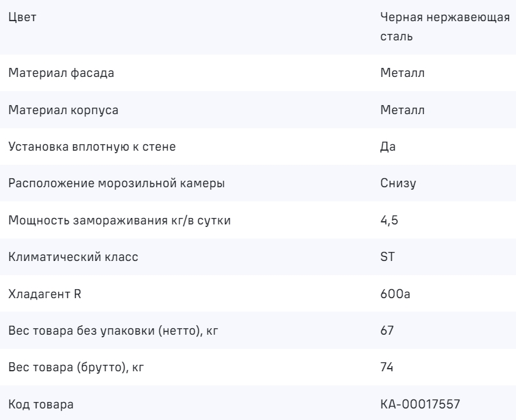Select the gross weight value '74'

(x=387, y=369)
